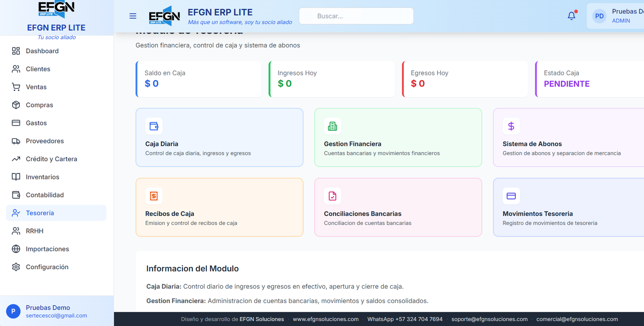Go to Inventarios module
This screenshot has height=326, width=644.
click(x=56, y=177)
